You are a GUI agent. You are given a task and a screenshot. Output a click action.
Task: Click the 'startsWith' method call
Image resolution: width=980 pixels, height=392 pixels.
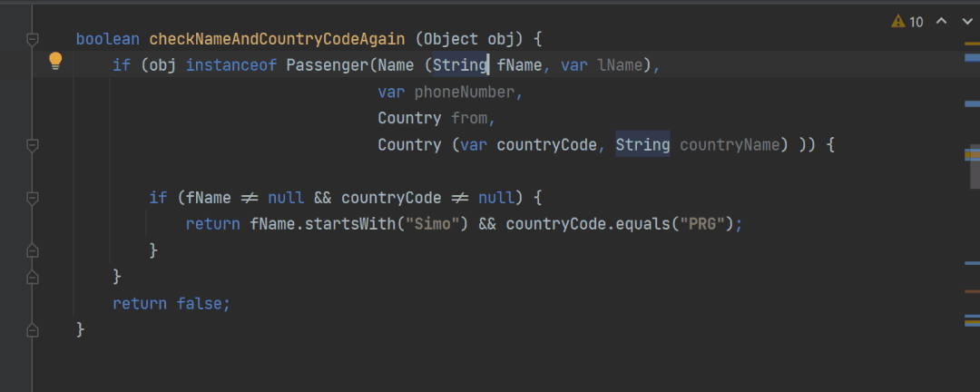[x=350, y=224]
